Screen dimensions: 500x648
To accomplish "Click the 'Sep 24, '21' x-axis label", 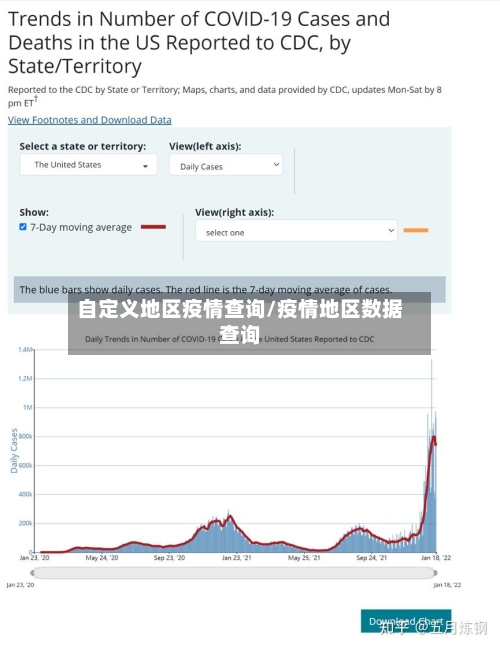I will click(371, 558).
